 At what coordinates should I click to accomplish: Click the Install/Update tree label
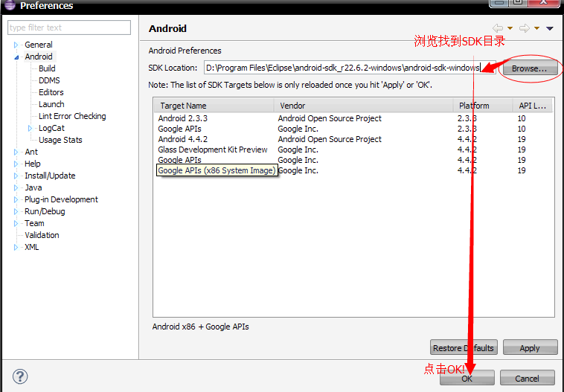[x=50, y=176]
